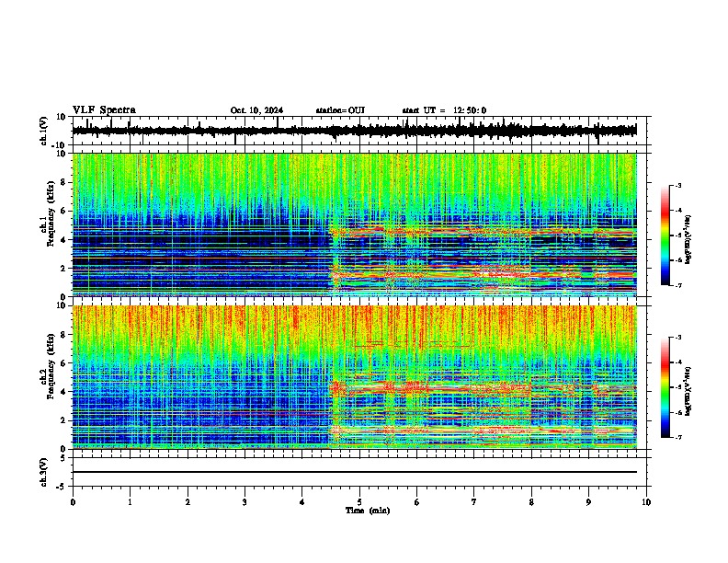Click the "ch.1(V)" waveform axis label
The width and height of the screenshot is (728, 563).
point(44,131)
